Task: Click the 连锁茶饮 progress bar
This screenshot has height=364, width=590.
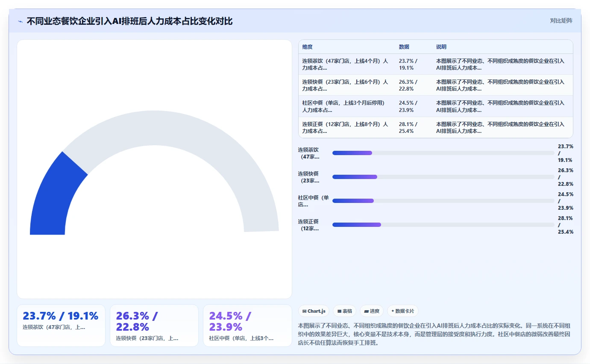Action: [x=443, y=153]
